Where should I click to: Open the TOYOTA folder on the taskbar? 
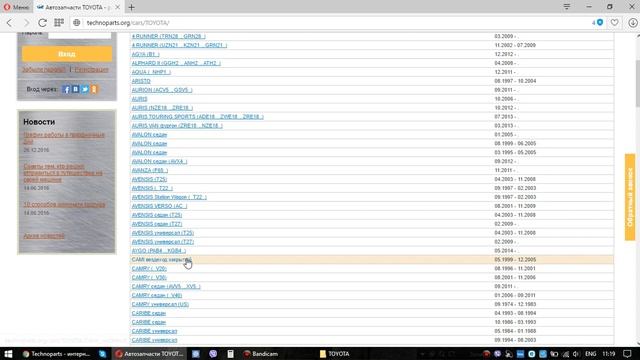[335, 354]
